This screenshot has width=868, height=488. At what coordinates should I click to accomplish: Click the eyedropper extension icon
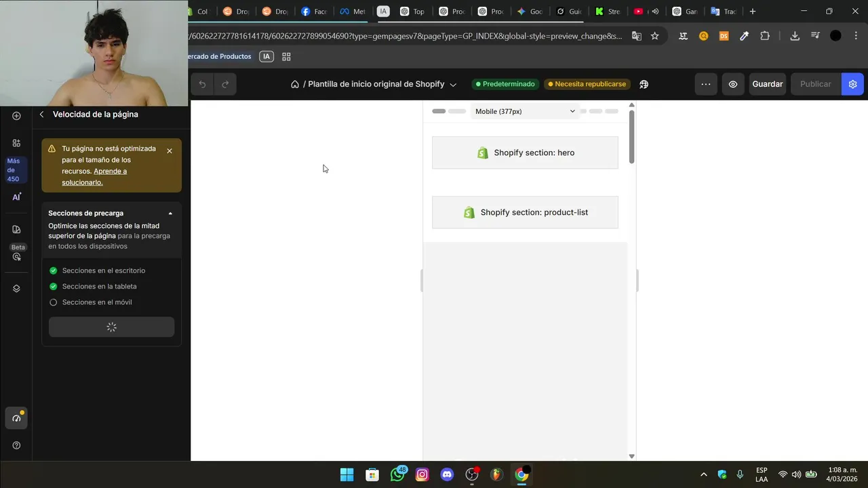pos(744,36)
